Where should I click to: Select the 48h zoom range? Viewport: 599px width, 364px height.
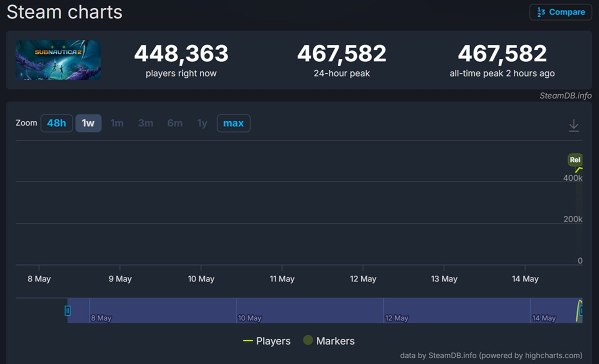(57, 123)
